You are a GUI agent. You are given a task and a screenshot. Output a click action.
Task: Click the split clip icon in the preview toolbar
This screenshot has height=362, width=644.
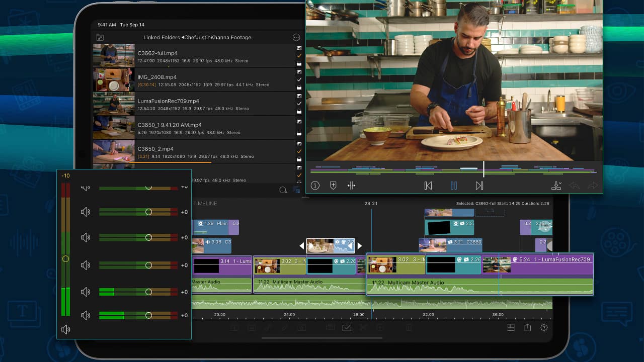click(x=351, y=186)
